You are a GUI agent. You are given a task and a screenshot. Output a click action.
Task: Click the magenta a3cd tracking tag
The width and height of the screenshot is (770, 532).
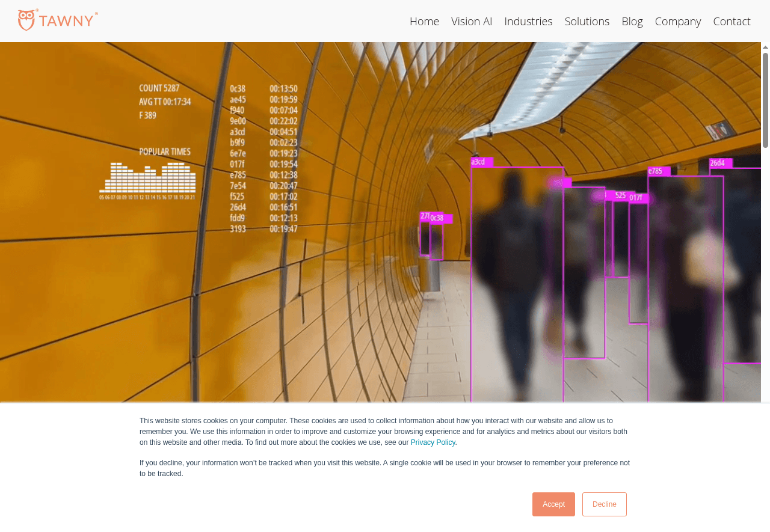tap(481, 162)
